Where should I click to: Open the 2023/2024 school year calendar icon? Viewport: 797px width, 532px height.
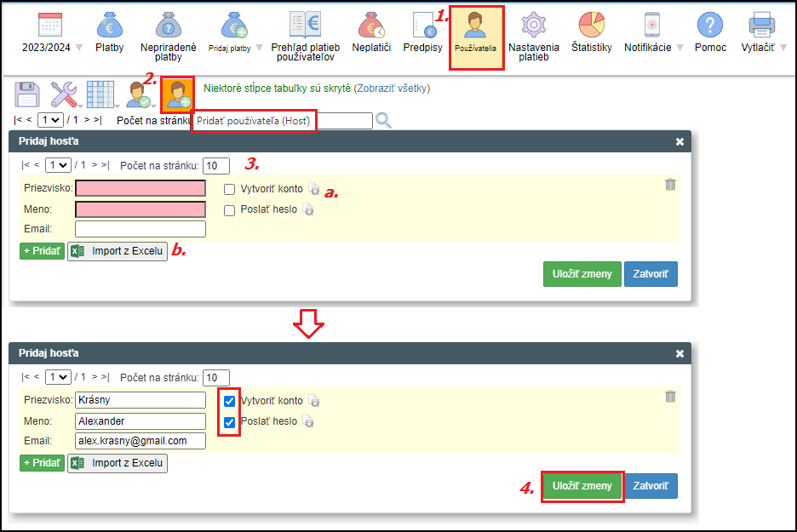pyautogui.click(x=49, y=25)
